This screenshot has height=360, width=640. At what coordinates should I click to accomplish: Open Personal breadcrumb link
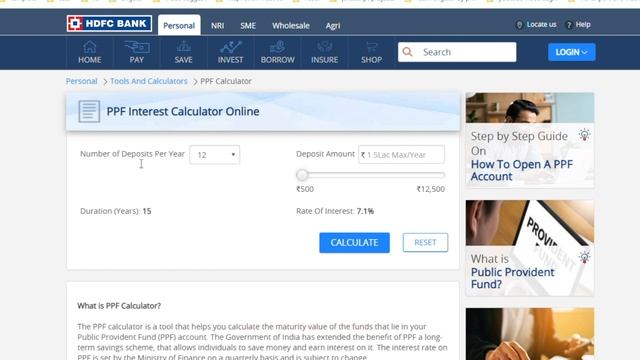click(82, 81)
